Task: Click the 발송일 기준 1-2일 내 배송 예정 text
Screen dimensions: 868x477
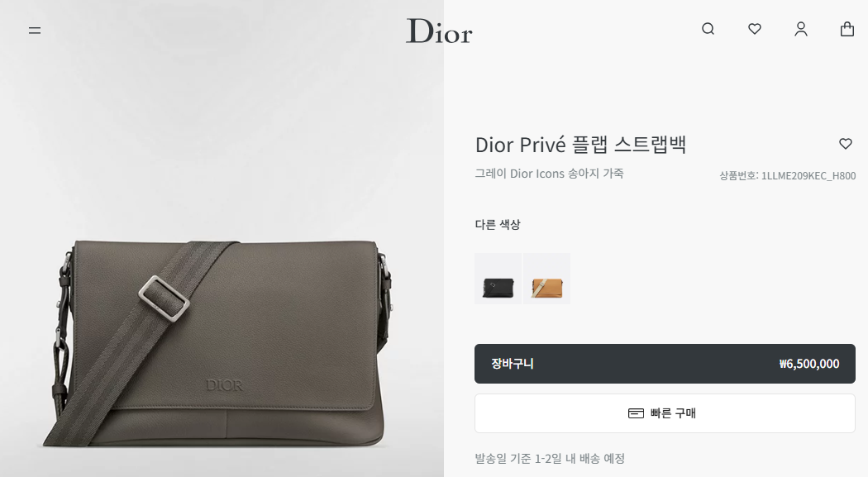Action: 550,459
